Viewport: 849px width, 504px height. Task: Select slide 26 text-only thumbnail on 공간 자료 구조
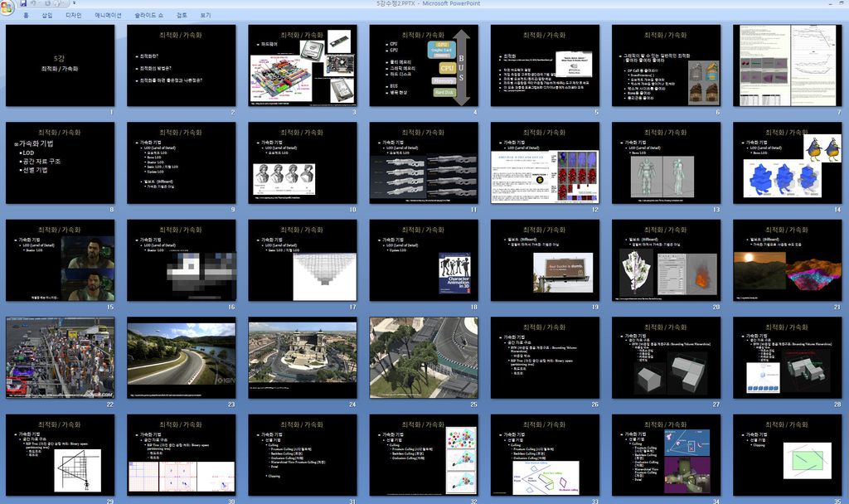point(546,358)
